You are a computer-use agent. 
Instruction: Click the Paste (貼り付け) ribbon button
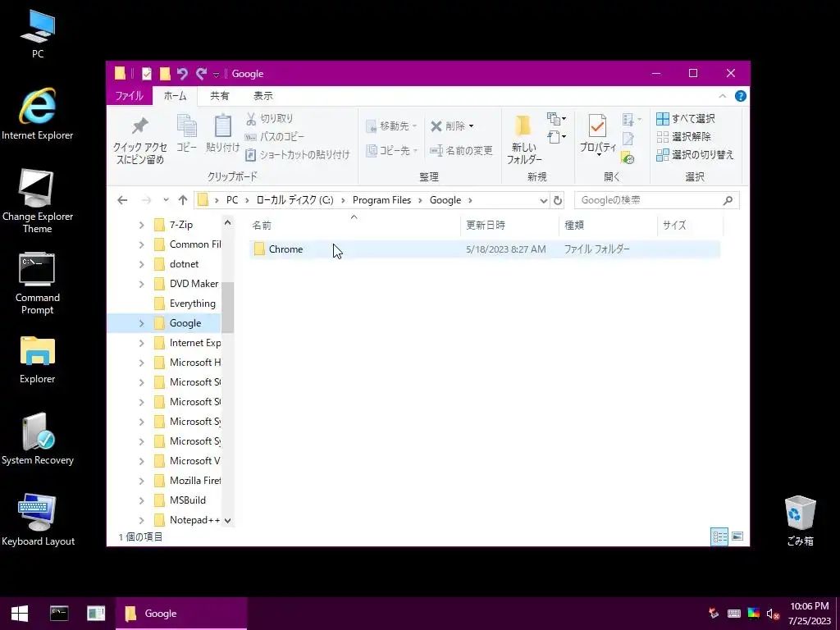tap(222, 134)
